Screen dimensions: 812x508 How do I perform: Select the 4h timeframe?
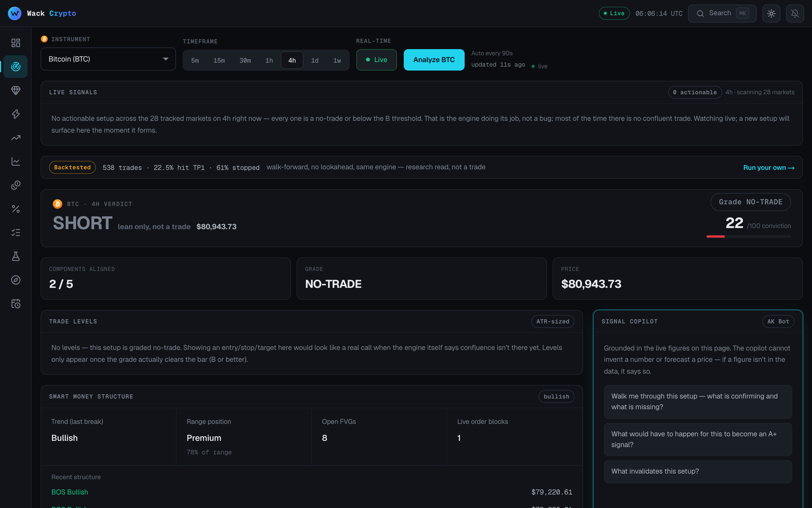pyautogui.click(x=292, y=60)
